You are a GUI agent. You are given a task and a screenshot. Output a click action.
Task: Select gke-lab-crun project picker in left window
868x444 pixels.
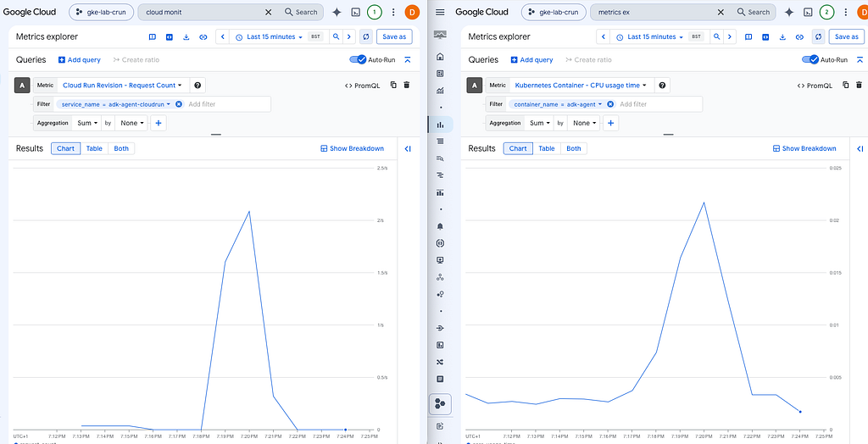102,12
